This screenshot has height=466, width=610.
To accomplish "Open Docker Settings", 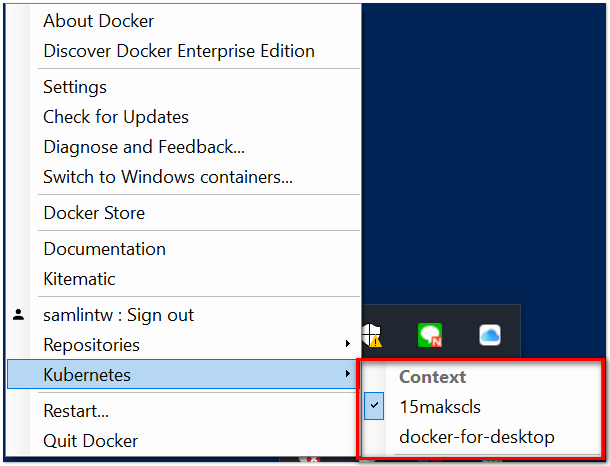I will click(183, 87).
